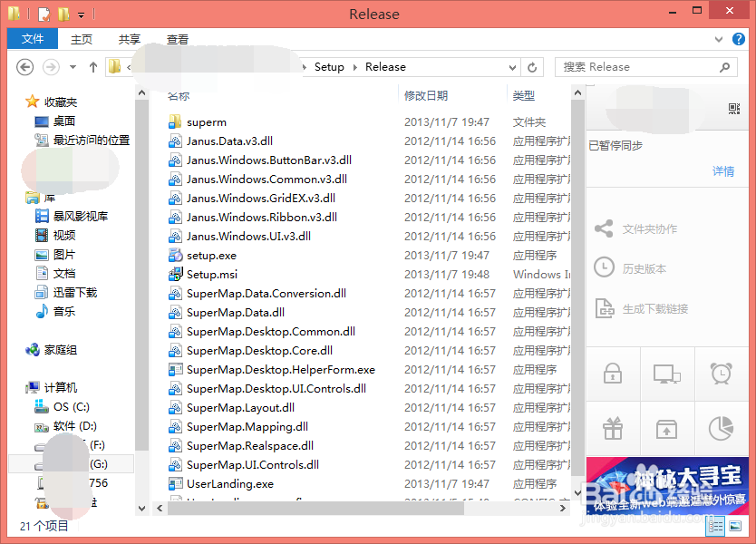
Task: Open the Explorer help button
Action: pos(738,40)
